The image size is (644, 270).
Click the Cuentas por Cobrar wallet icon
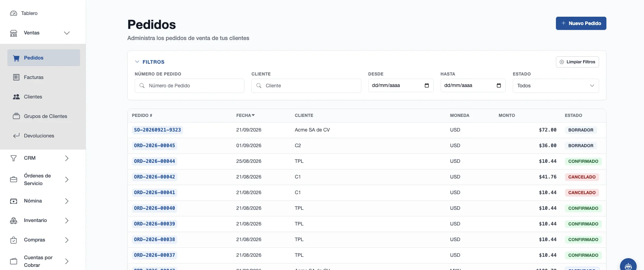[14, 261]
